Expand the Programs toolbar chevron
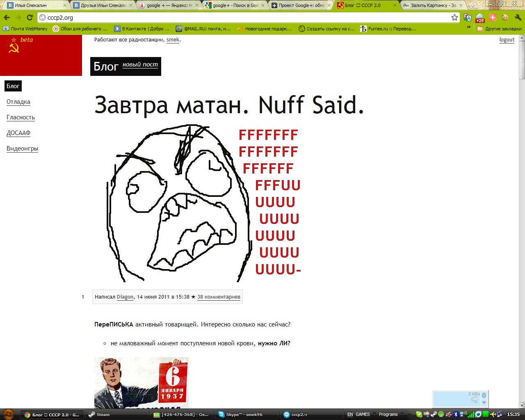This screenshot has width=525, height=420. [x=401, y=414]
